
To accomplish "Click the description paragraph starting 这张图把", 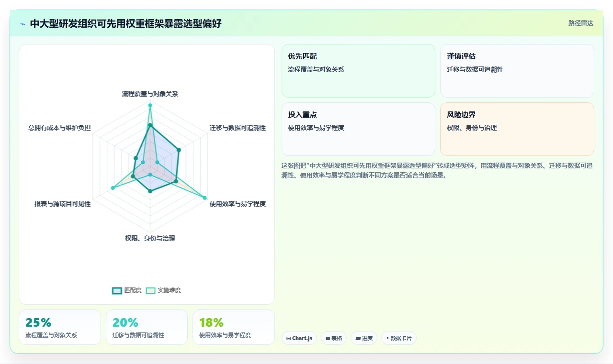I will tap(437, 170).
